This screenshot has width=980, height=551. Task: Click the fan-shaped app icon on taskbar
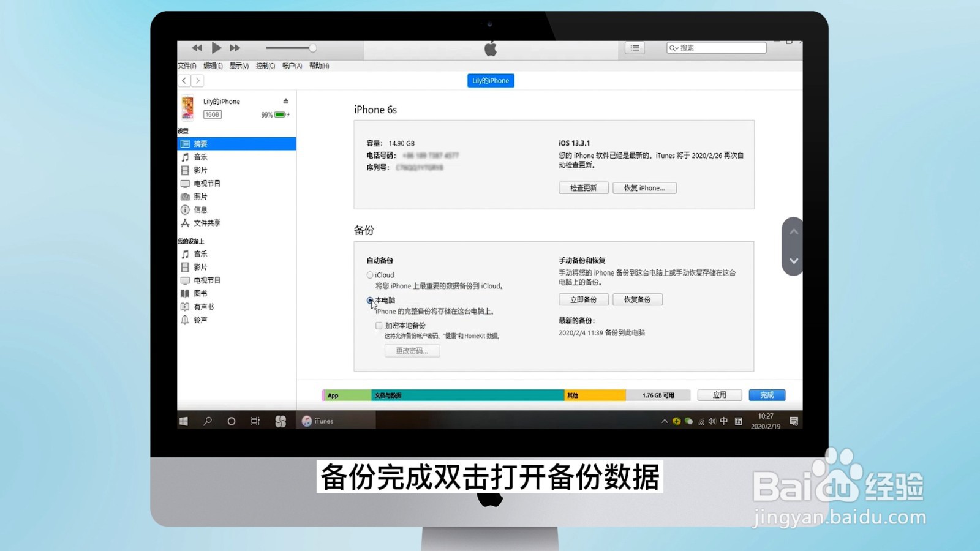point(281,421)
